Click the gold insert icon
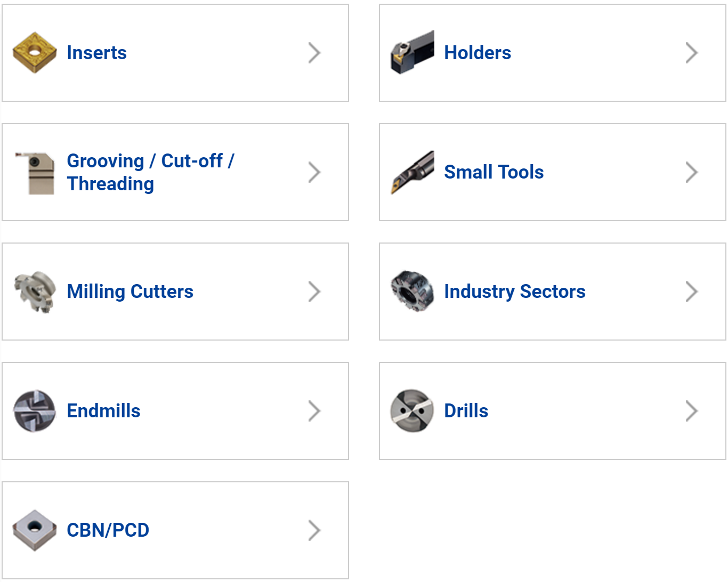The height and width of the screenshot is (582, 728). (x=35, y=53)
